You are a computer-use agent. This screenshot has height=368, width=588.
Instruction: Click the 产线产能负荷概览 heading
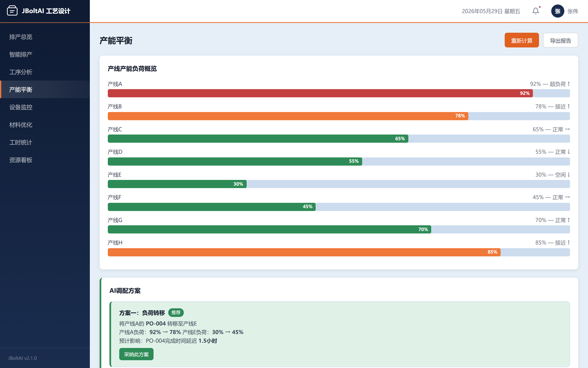(132, 69)
